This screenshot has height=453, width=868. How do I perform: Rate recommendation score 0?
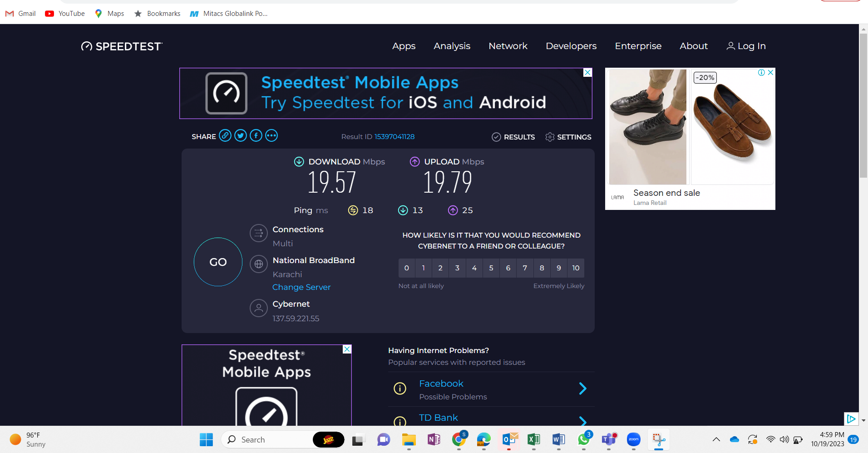(407, 268)
